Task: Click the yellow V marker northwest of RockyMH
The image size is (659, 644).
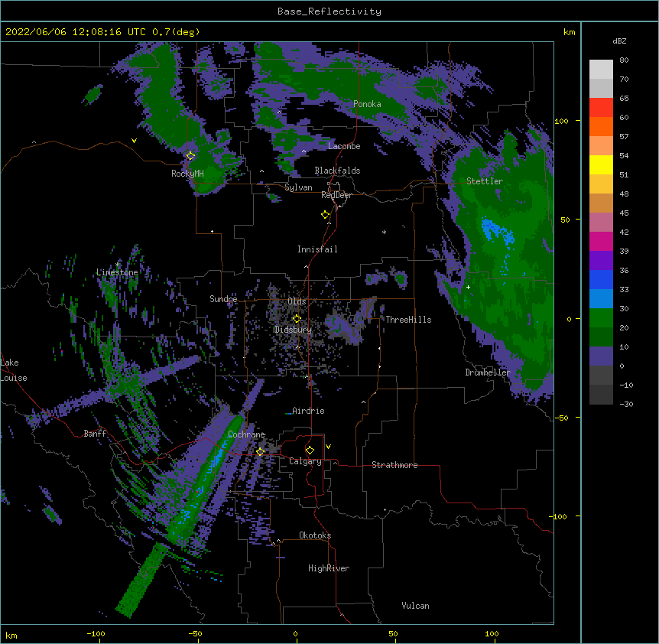Action: point(134,141)
